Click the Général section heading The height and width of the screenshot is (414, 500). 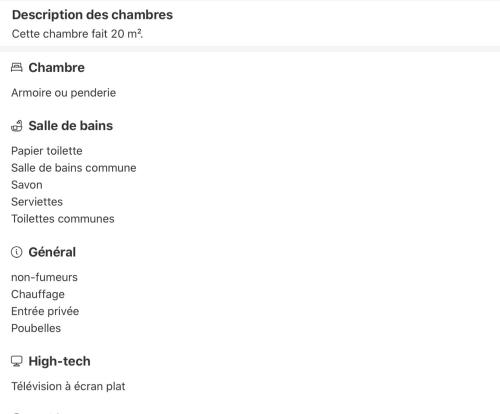(x=52, y=252)
